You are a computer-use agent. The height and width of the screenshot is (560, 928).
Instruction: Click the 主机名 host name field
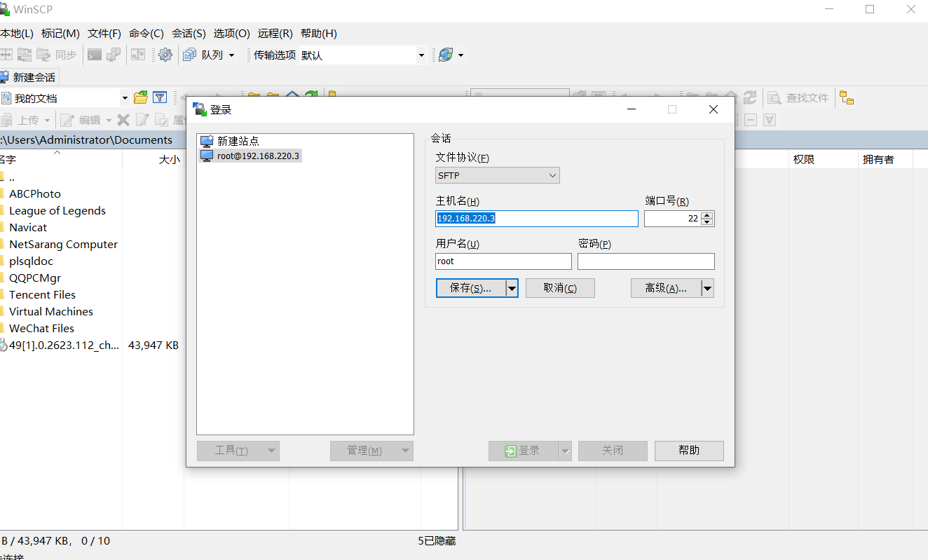(x=536, y=219)
